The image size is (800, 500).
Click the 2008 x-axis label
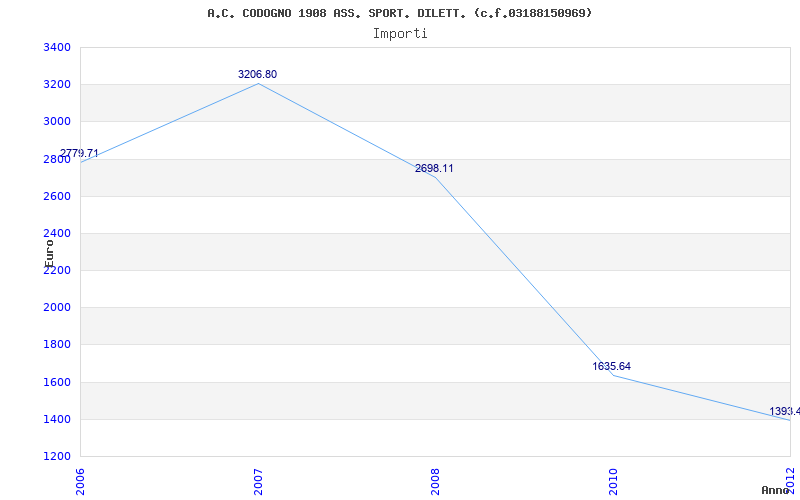(435, 481)
